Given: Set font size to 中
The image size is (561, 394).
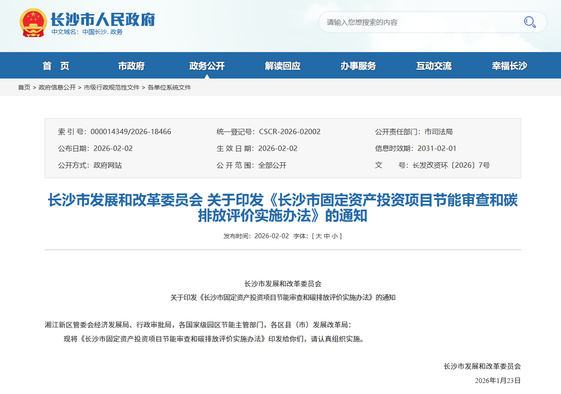Looking at the screenshot, I should click(327, 236).
